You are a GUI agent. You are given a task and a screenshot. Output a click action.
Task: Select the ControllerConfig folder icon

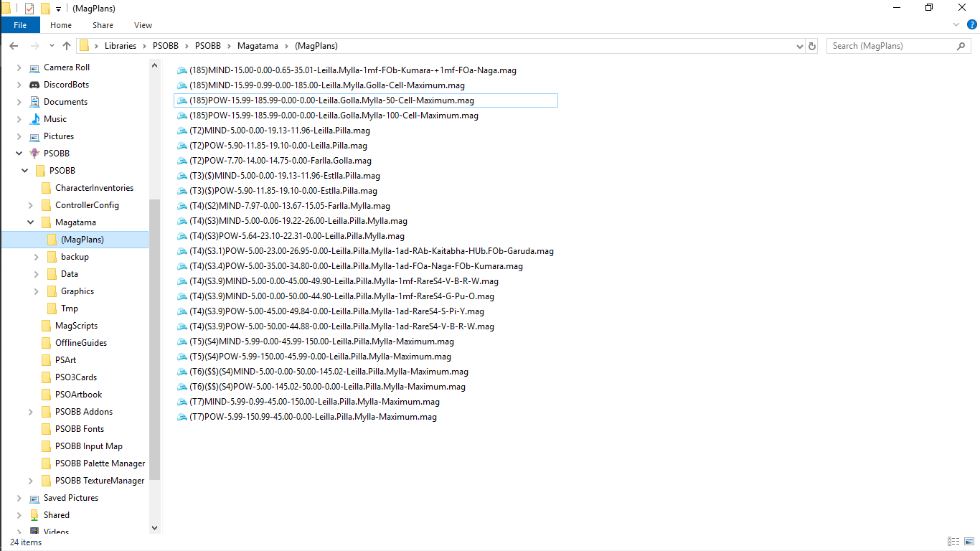(46, 205)
